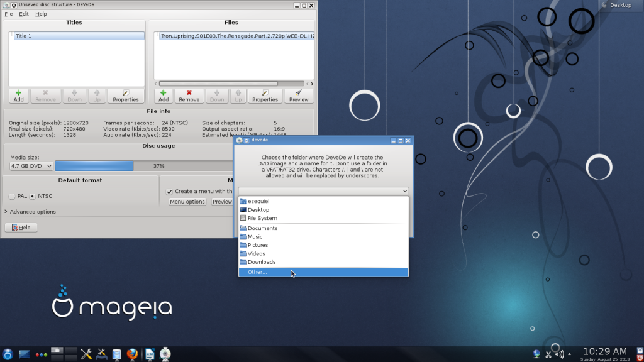Screen dimensions: 644x362
Task: Toggle the Create a menu checkbox
Action: click(x=169, y=191)
